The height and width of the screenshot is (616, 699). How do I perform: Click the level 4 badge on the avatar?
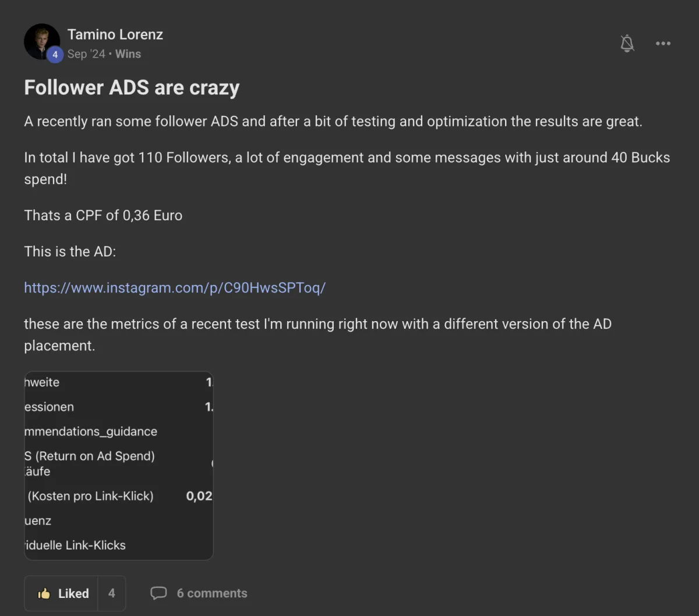pyautogui.click(x=55, y=55)
